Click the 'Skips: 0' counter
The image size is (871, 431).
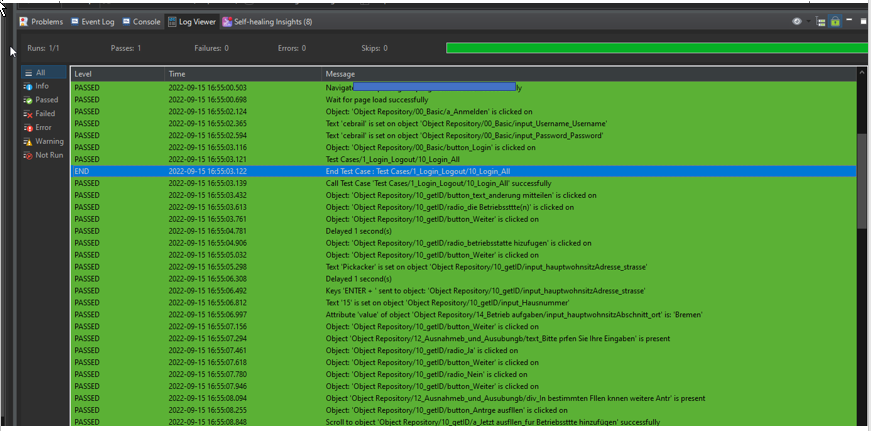374,48
